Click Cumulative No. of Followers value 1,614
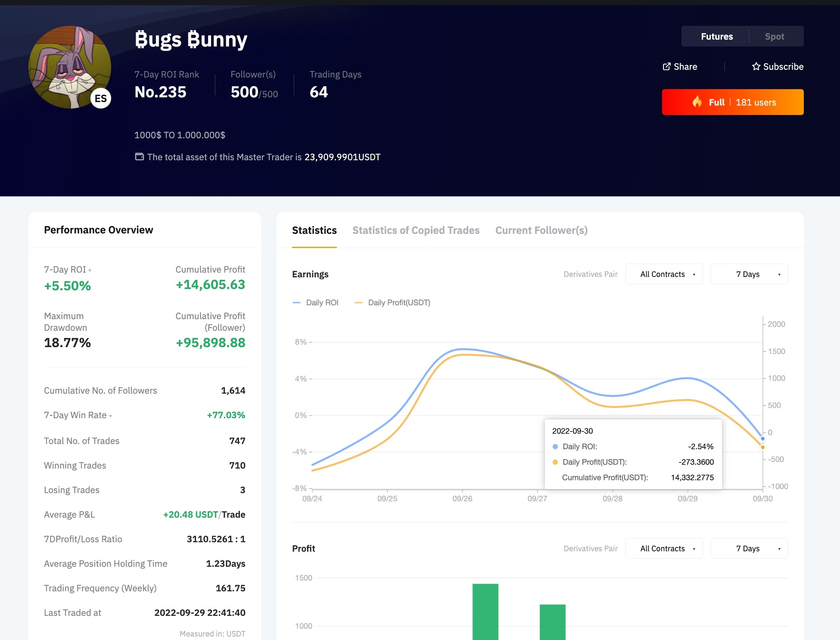Viewport: 840px width, 640px height. click(x=233, y=390)
